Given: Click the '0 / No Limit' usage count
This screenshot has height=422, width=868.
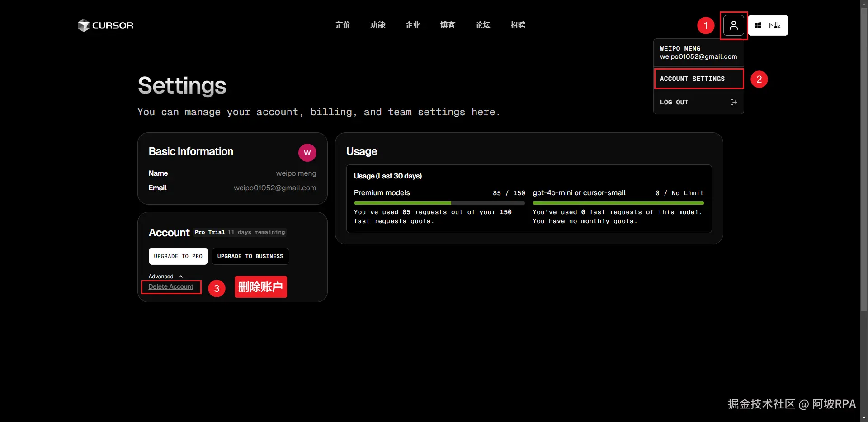Looking at the screenshot, I should [679, 193].
